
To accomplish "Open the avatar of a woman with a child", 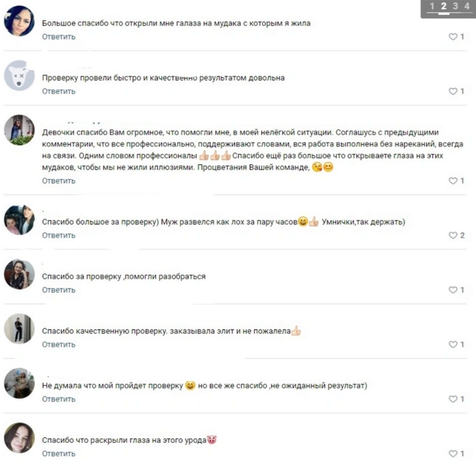I will (19, 220).
